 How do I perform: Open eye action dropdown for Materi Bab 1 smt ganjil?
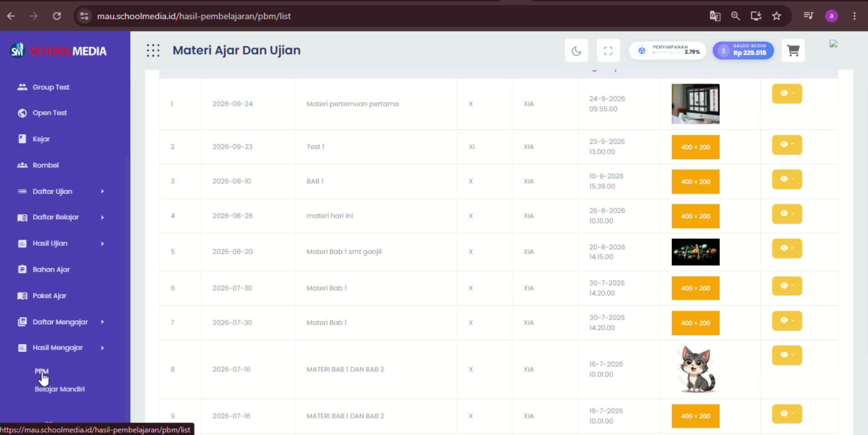787,249
